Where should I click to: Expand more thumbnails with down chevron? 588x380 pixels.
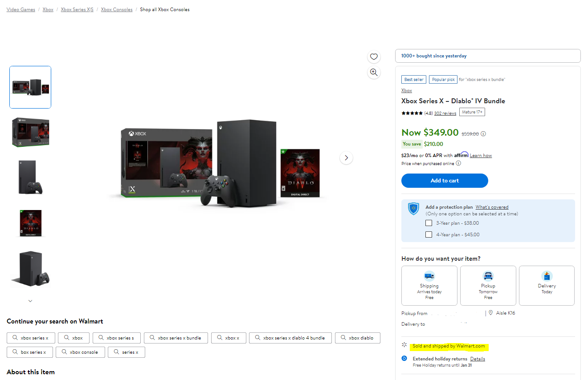[30, 301]
